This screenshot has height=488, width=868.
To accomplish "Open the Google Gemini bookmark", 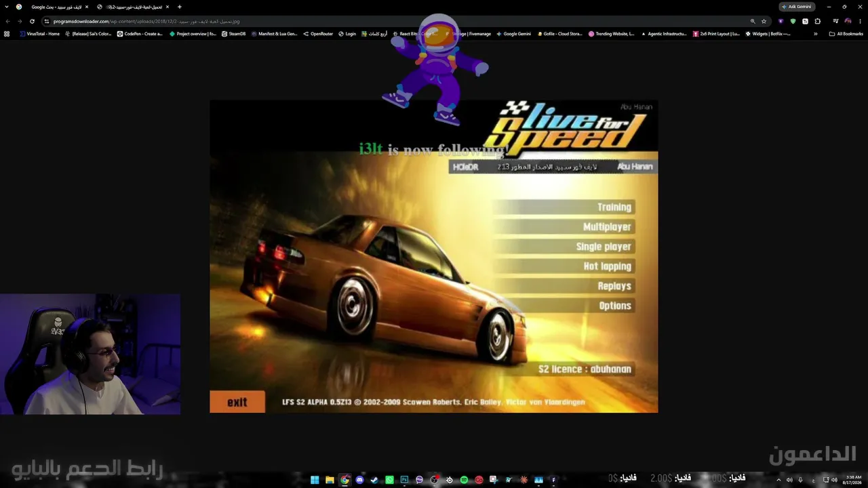I will 514,33.
